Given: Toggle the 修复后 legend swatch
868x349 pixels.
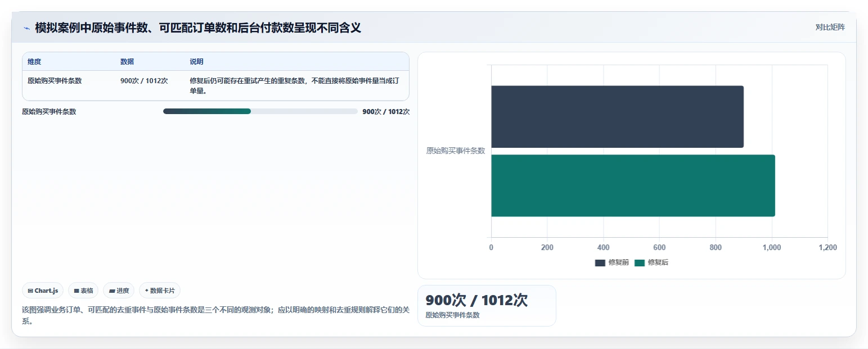Looking at the screenshot, I should (640, 262).
